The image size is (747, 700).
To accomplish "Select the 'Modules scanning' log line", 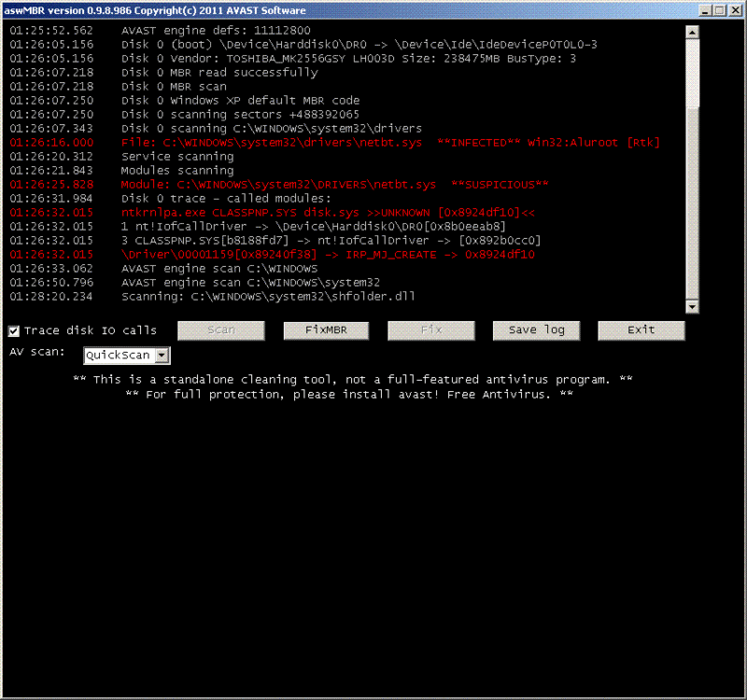I will tap(121, 171).
